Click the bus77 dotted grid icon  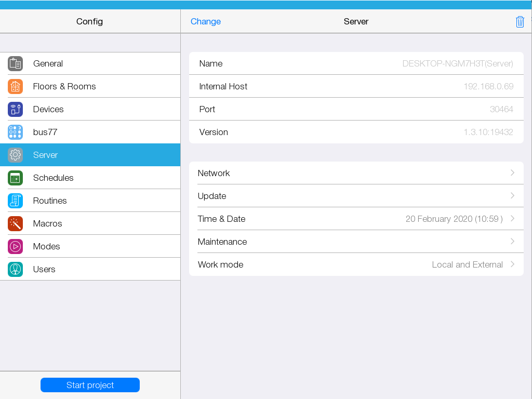(15, 132)
